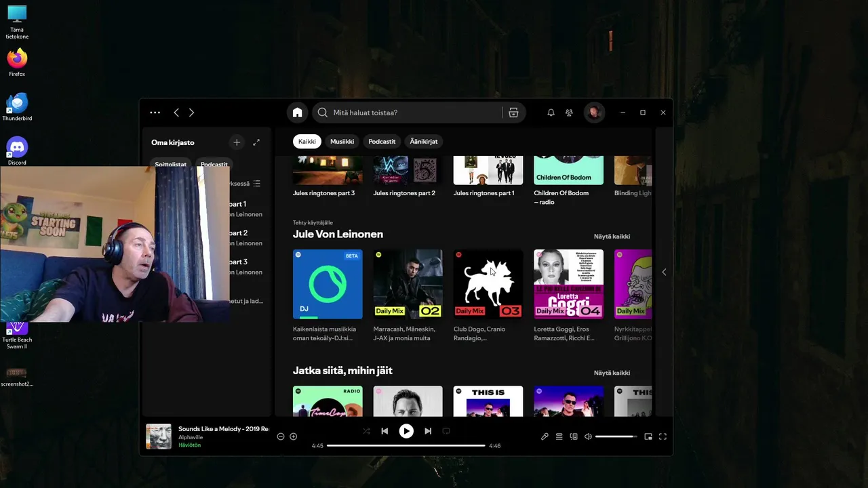Open Tämä tietokone desktop icon
The height and width of the screenshot is (488, 868).
coord(17,22)
